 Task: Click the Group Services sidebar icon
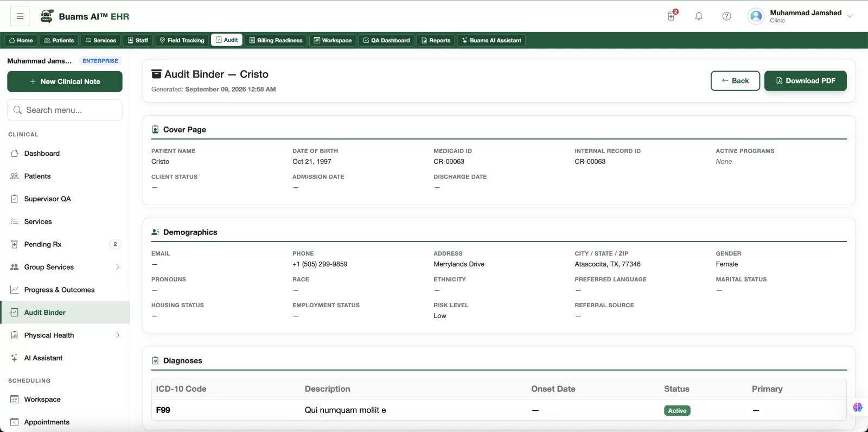15,267
